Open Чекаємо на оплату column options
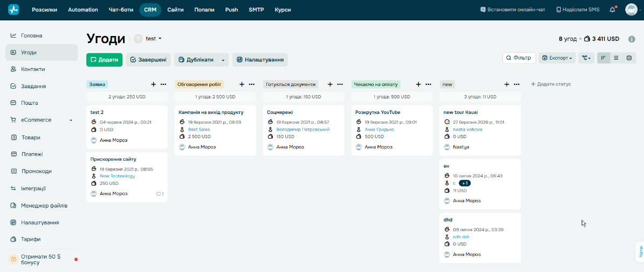This screenshot has height=272, width=644. [x=429, y=84]
